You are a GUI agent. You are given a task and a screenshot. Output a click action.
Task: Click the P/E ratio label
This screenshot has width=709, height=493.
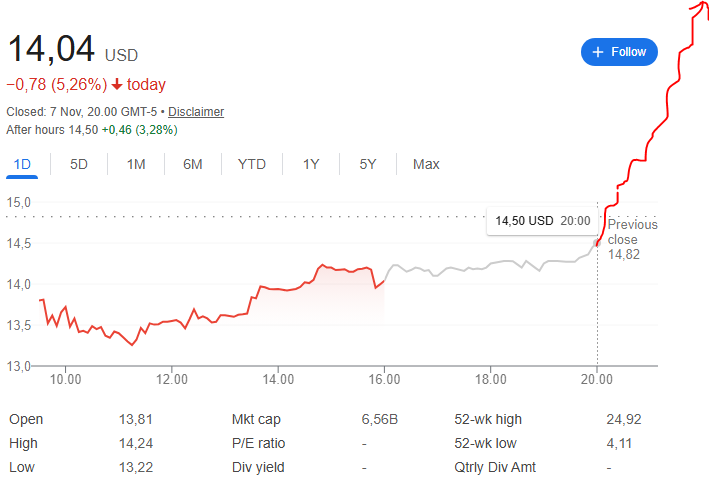(x=258, y=443)
